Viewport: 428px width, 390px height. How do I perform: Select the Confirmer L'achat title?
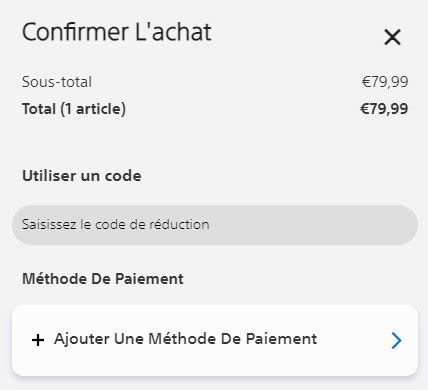tap(117, 32)
